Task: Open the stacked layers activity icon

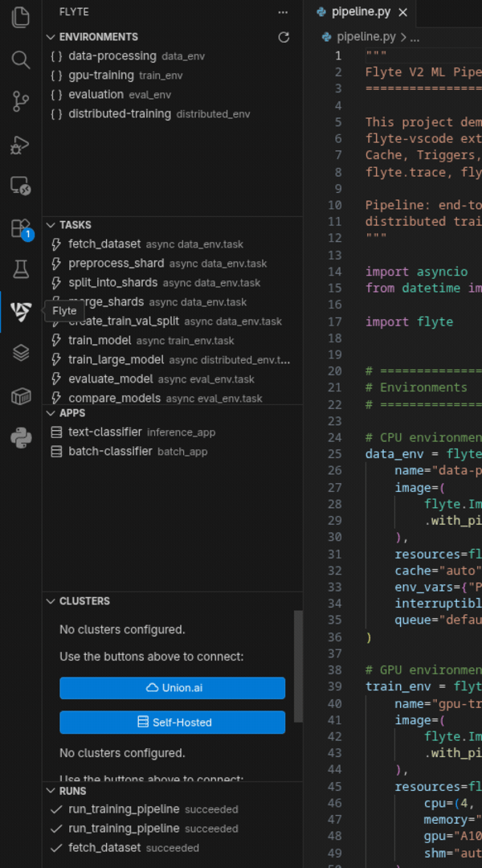Action: click(x=20, y=353)
